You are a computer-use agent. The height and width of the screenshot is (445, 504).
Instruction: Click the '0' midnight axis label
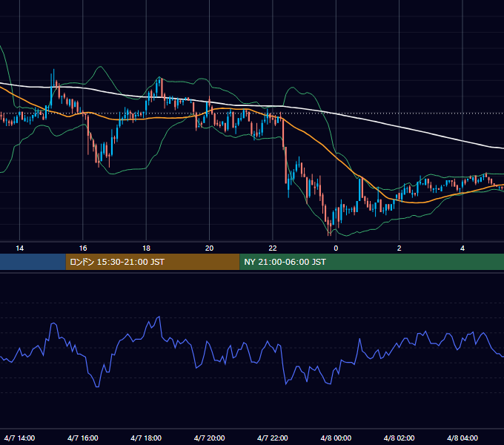point(336,248)
